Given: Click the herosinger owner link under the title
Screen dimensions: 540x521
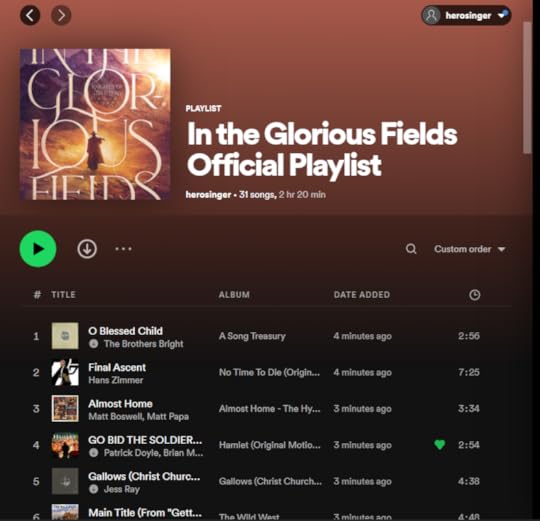Looking at the screenshot, I should 208,195.
